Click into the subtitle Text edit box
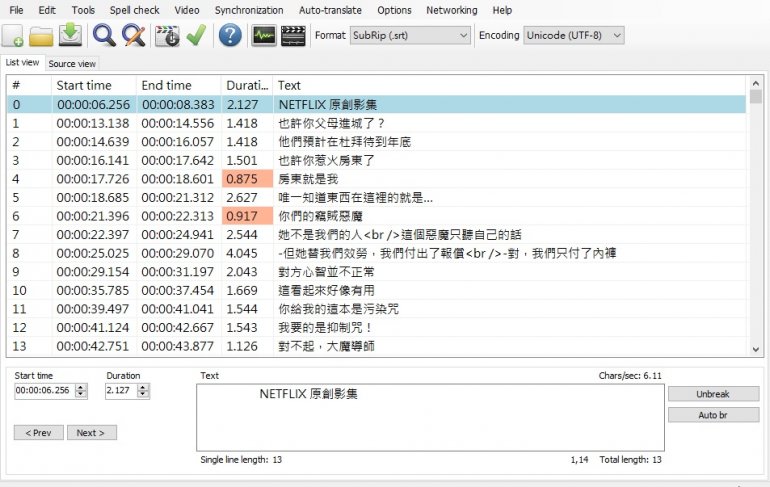This screenshot has height=487, width=770. tap(430, 418)
